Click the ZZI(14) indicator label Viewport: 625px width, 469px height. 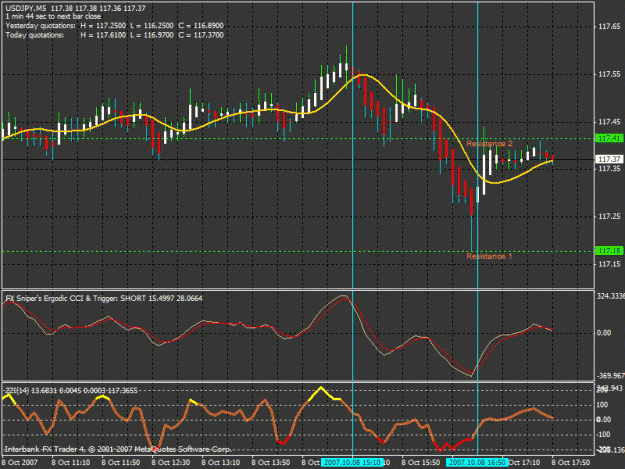(x=71, y=391)
